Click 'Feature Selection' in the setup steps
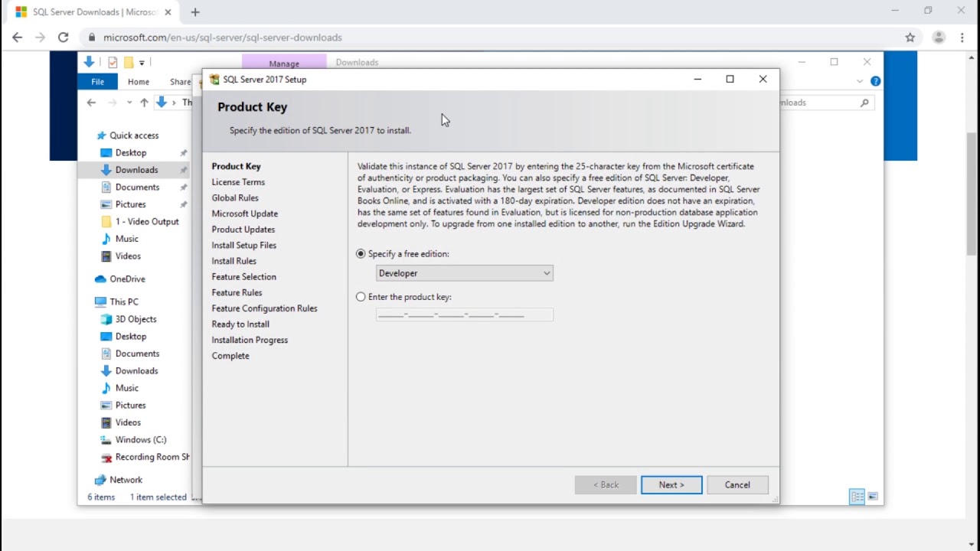The height and width of the screenshot is (551, 980). pos(244,277)
